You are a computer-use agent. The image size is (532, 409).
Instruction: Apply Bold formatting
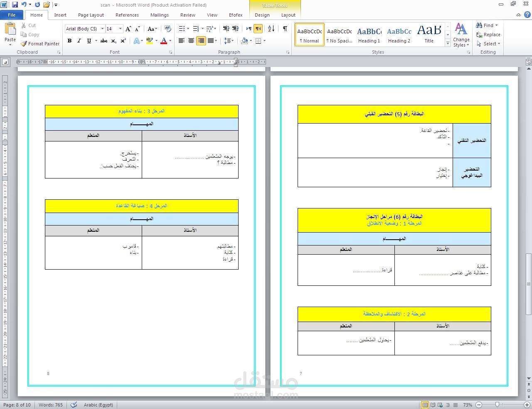tap(69, 41)
